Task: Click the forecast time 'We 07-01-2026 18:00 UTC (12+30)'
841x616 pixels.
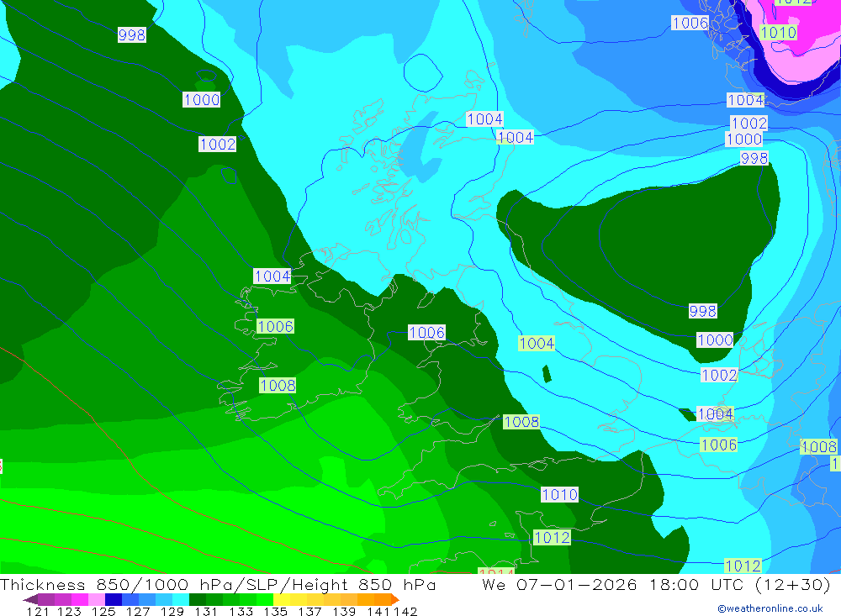Action: 656,584
